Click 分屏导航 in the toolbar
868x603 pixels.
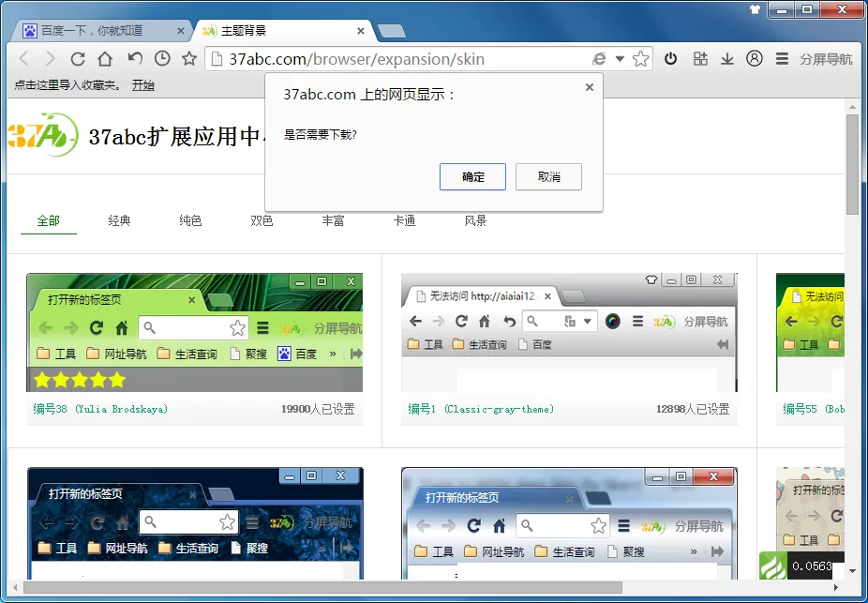click(826, 59)
